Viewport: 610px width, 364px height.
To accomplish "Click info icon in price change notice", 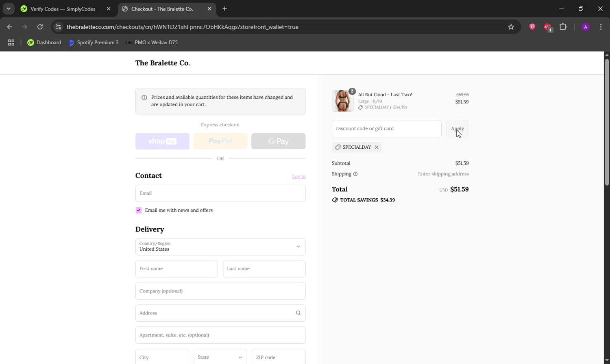I will [x=144, y=97].
